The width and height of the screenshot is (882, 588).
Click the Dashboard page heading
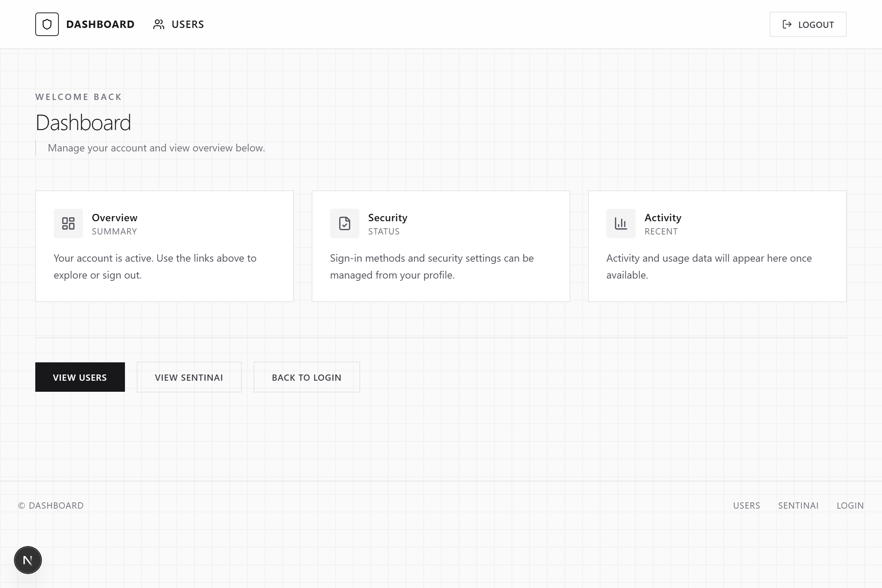83,123
